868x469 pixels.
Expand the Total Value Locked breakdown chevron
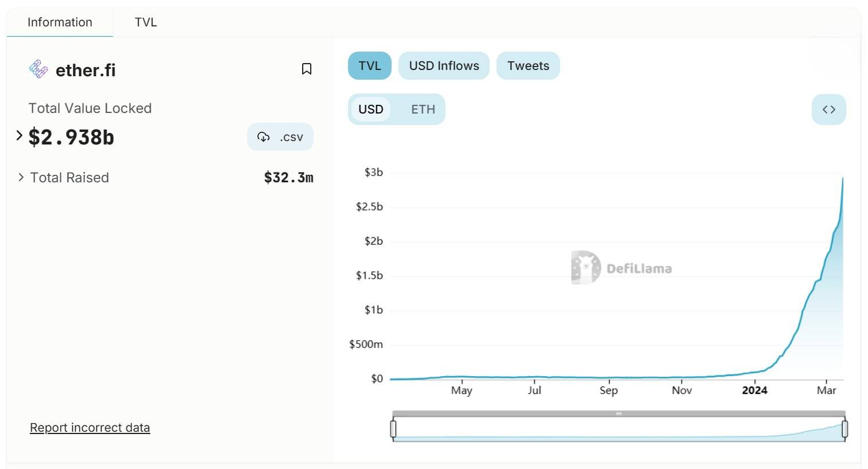[19, 136]
